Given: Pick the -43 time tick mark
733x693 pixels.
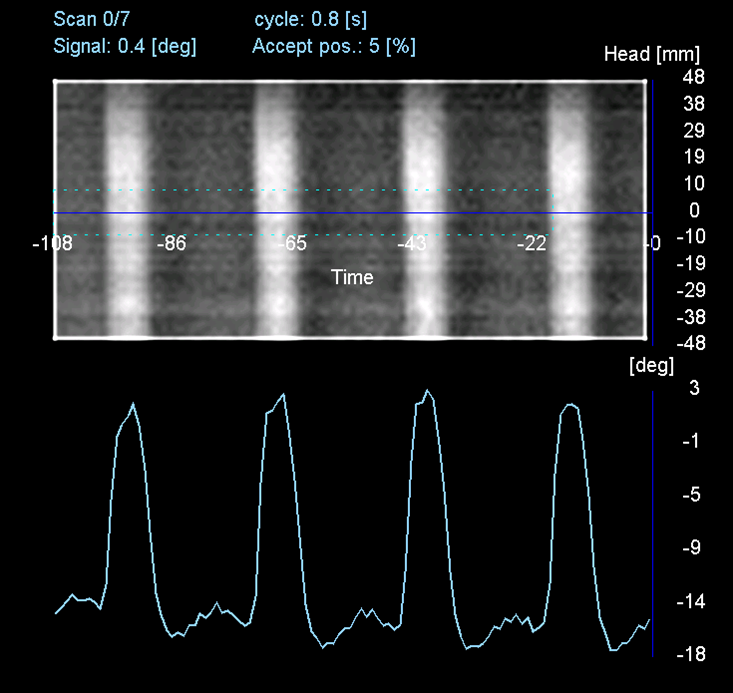Looking at the screenshot, I should pos(412,243).
